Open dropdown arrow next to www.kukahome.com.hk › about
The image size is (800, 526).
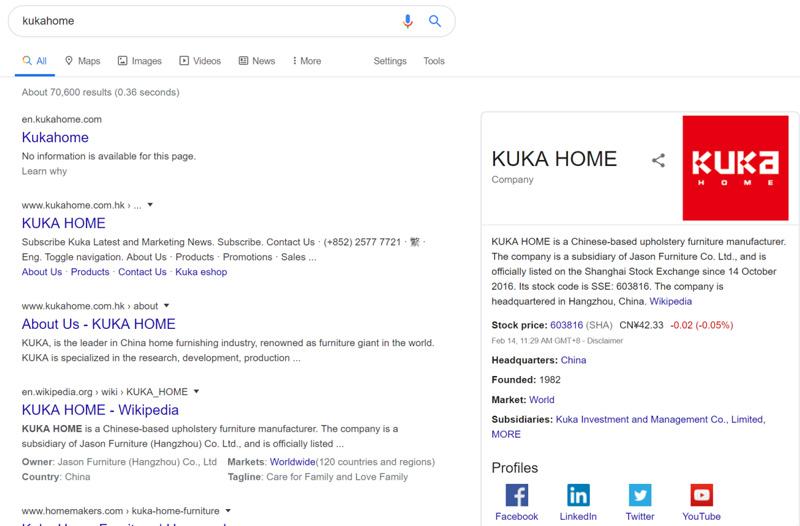click(167, 305)
